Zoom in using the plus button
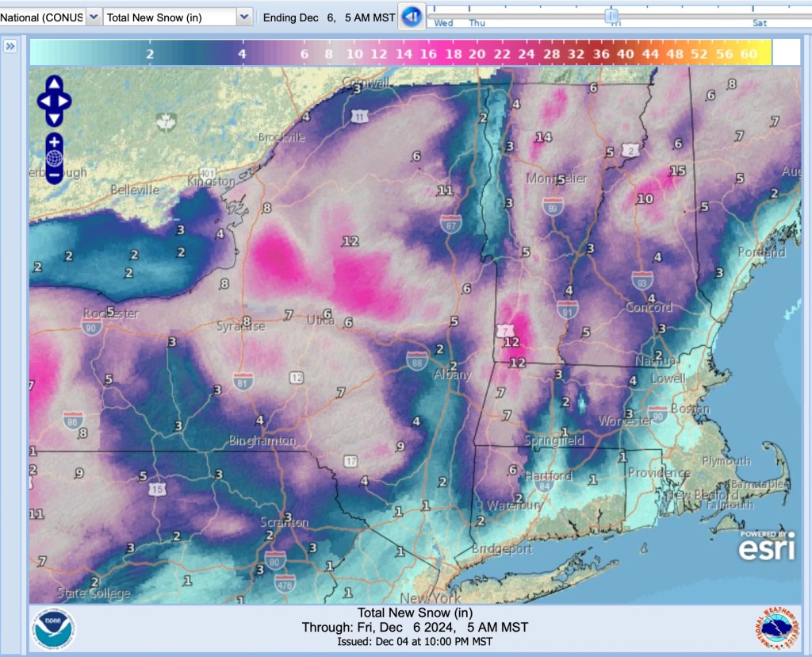This screenshot has width=812, height=657. (54, 141)
